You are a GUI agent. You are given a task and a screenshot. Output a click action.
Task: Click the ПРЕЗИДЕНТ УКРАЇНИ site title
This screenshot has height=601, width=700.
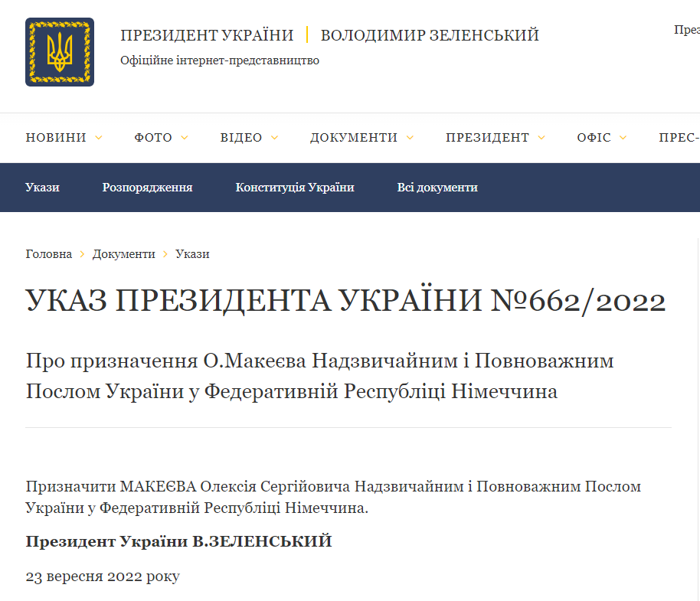click(207, 34)
